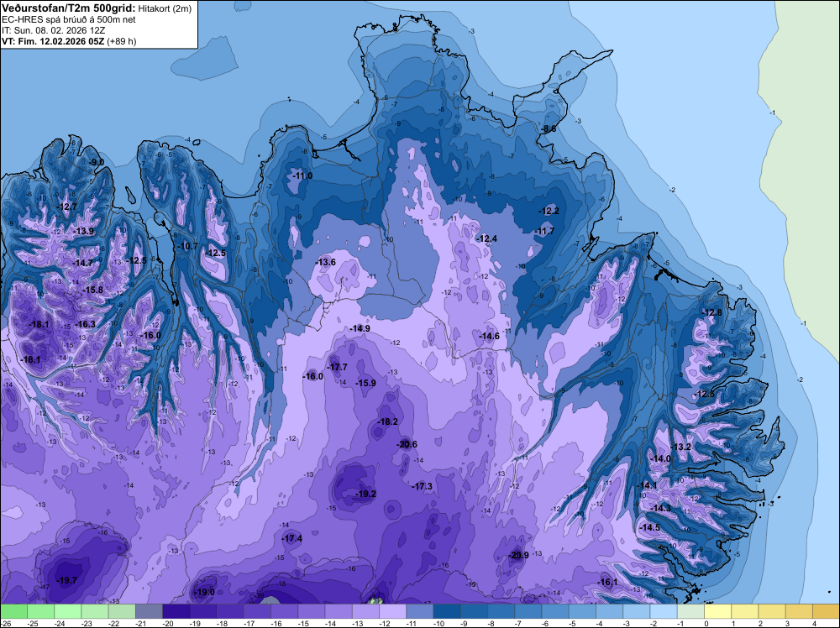The height and width of the screenshot is (628, 840).
Task: Click the -14.7 temperature label
Action: (83, 263)
